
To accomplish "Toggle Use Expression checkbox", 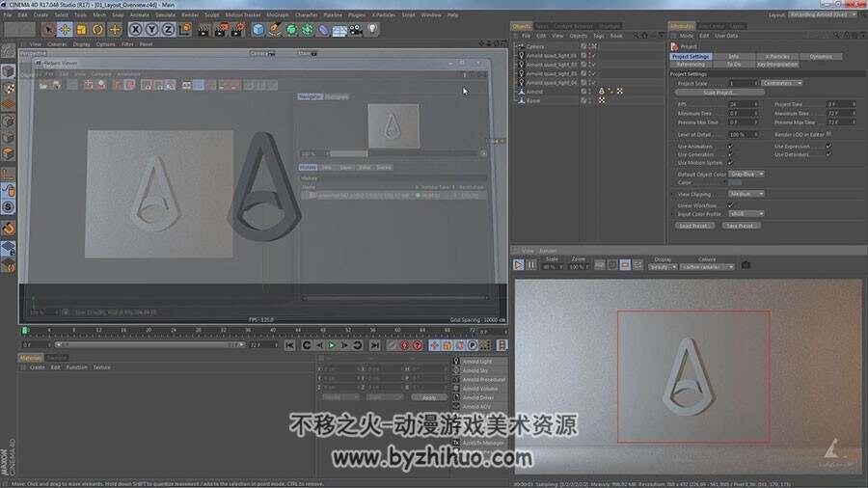I will (828, 147).
